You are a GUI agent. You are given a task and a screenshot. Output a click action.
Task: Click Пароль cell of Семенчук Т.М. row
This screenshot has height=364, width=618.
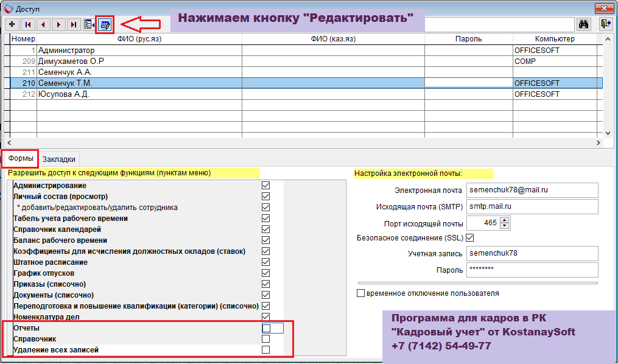coord(469,83)
